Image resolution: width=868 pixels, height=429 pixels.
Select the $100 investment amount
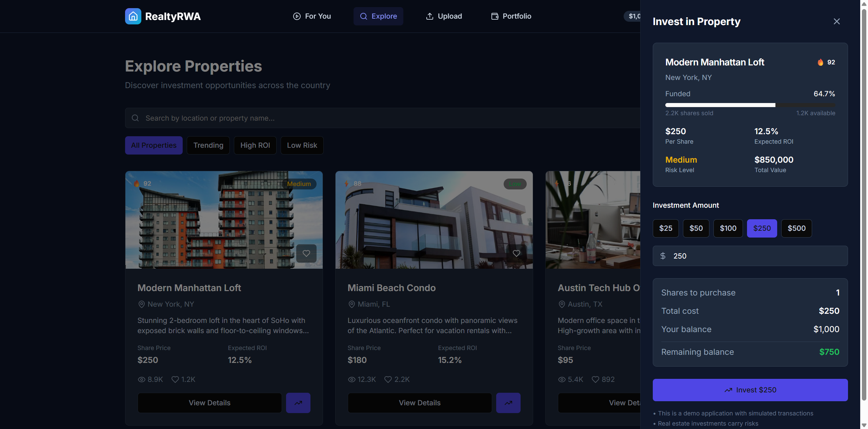click(728, 228)
